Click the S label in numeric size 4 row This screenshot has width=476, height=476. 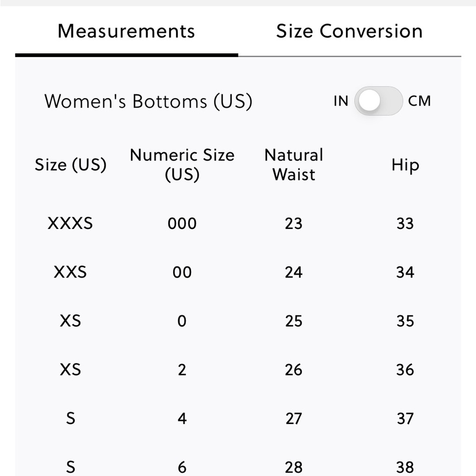coord(70,418)
